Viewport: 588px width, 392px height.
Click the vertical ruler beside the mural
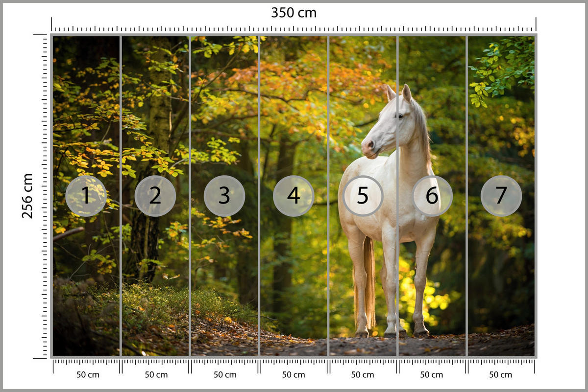point(43,196)
